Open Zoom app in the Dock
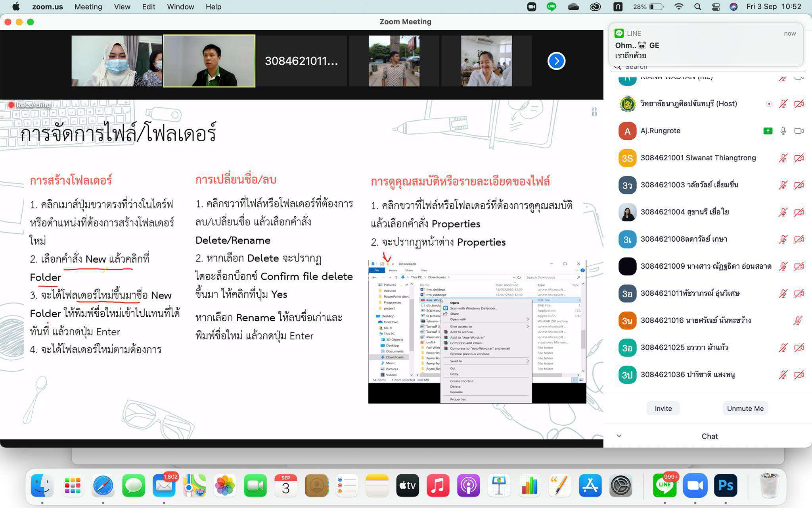 tap(695, 485)
